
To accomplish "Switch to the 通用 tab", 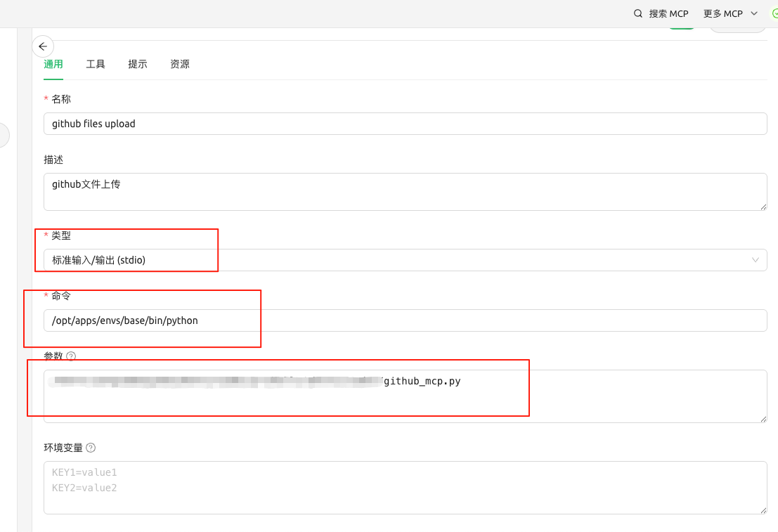I will pyautogui.click(x=53, y=64).
